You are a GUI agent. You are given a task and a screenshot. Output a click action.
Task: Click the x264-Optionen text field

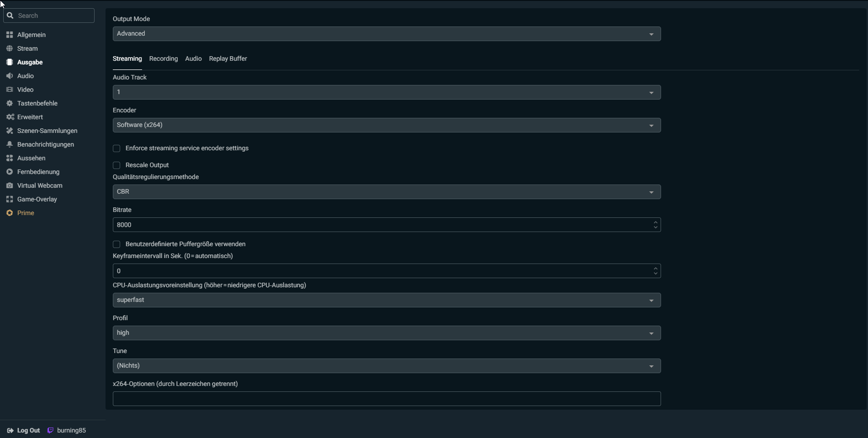click(x=386, y=399)
